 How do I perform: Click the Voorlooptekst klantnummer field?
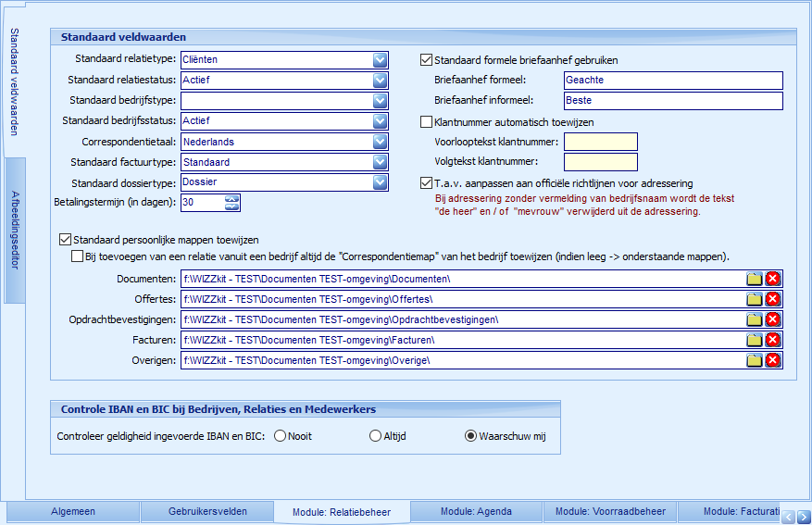600,142
